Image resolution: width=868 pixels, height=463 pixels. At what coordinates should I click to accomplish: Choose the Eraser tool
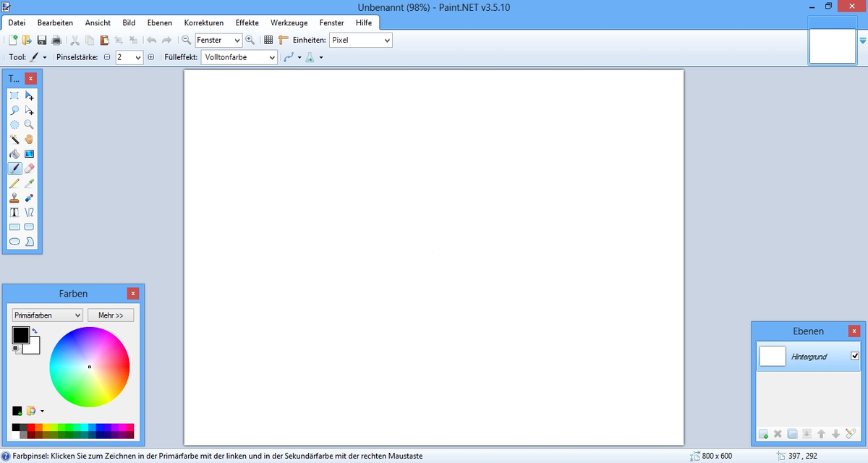coord(30,169)
